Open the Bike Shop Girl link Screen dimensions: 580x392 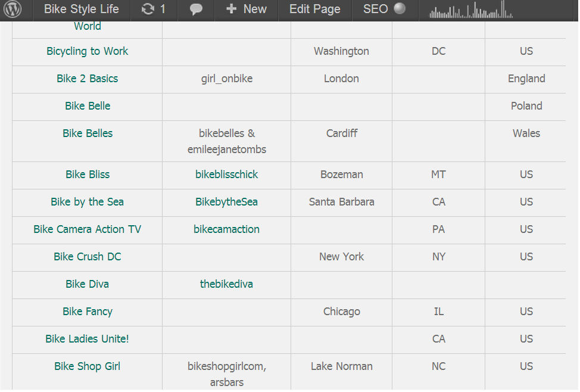point(88,366)
